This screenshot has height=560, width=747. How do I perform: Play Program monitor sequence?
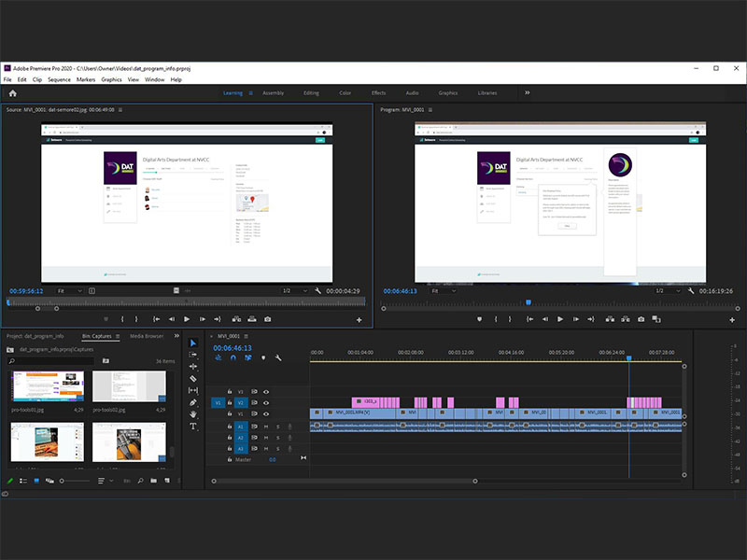coord(560,319)
